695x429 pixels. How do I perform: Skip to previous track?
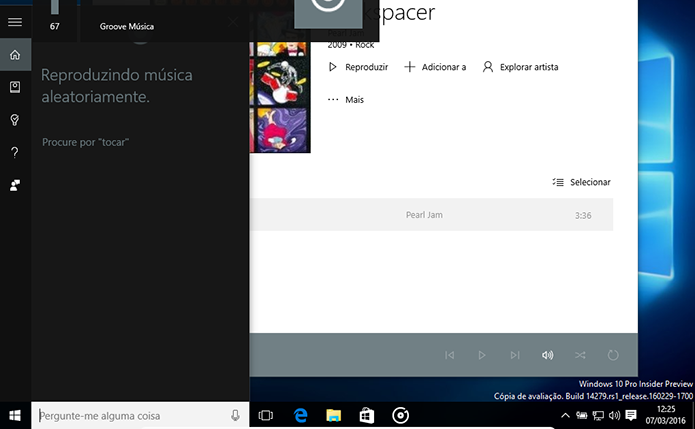[x=449, y=355]
